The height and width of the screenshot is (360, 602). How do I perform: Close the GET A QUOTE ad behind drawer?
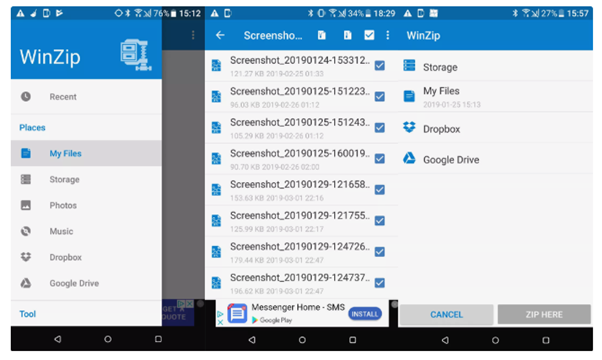coord(189,304)
